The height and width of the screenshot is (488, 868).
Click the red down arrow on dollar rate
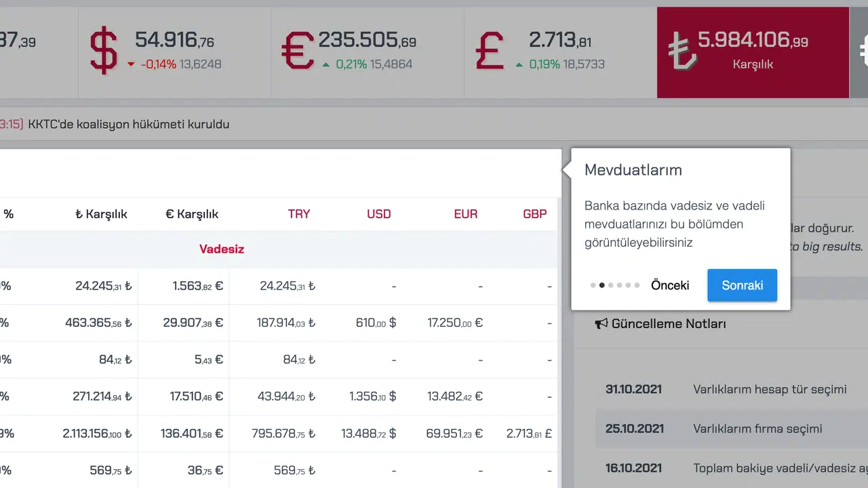(131, 64)
